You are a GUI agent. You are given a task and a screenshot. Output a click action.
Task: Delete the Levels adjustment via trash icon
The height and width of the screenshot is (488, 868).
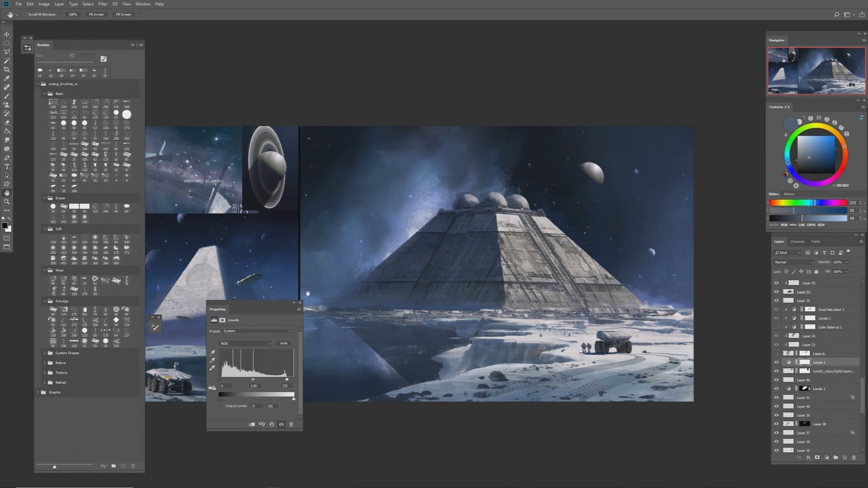(291, 424)
